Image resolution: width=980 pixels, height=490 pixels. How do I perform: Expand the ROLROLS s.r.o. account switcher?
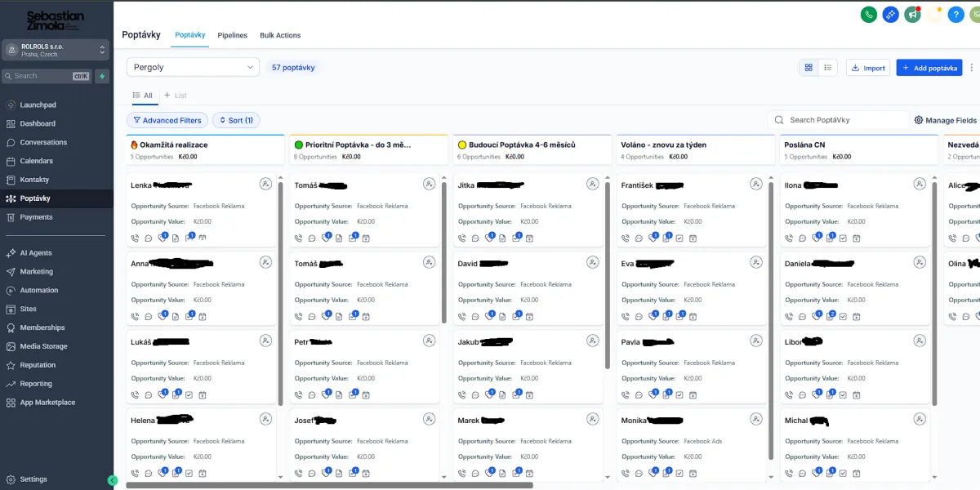coord(56,50)
